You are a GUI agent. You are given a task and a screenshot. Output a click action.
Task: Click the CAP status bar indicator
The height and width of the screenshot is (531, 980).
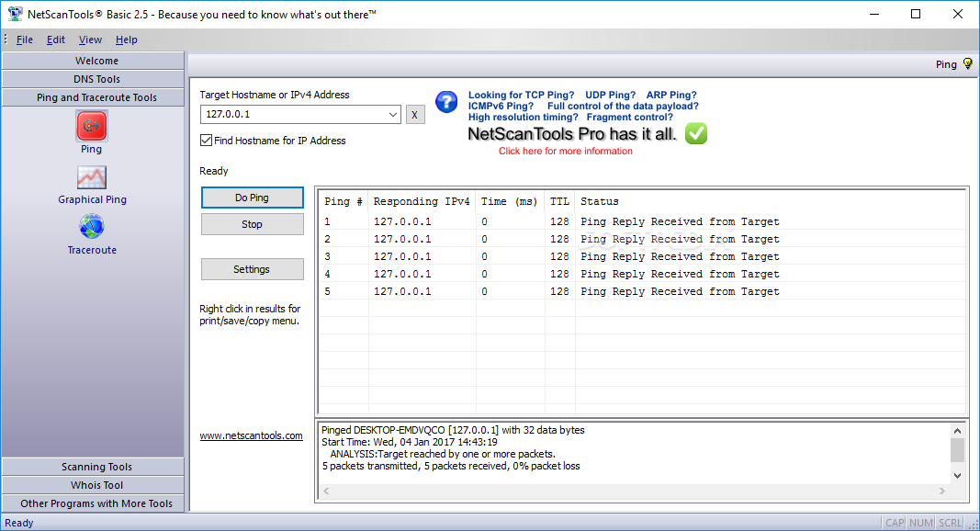click(895, 523)
